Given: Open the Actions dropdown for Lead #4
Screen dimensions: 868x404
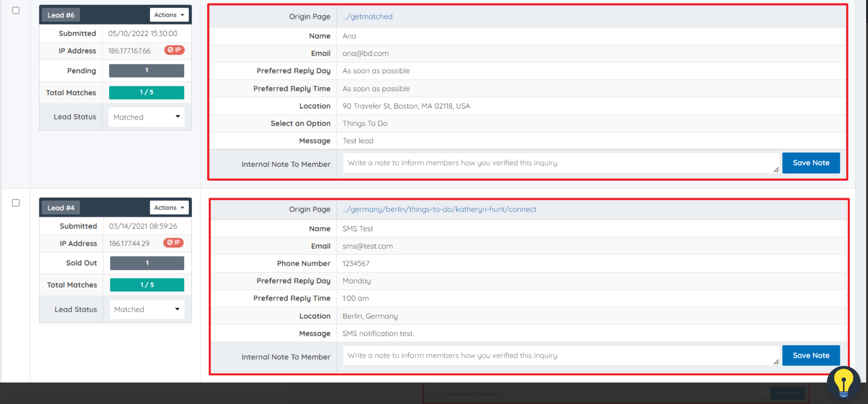Looking at the screenshot, I should pyautogui.click(x=169, y=208).
